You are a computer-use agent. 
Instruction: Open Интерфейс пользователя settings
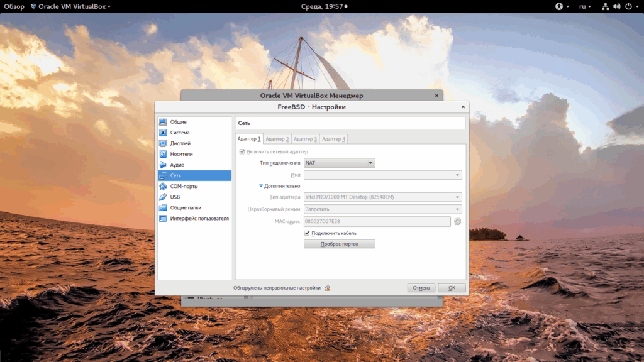pos(195,218)
